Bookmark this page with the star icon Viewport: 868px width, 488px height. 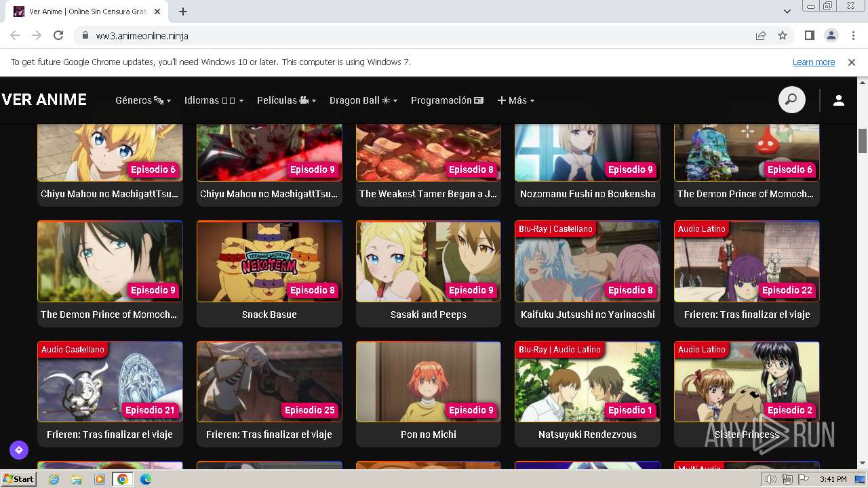[783, 35]
